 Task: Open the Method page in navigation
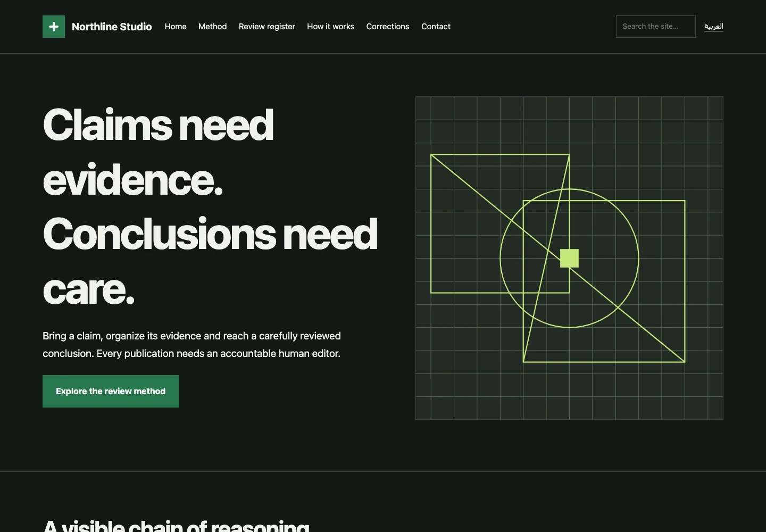(x=213, y=27)
